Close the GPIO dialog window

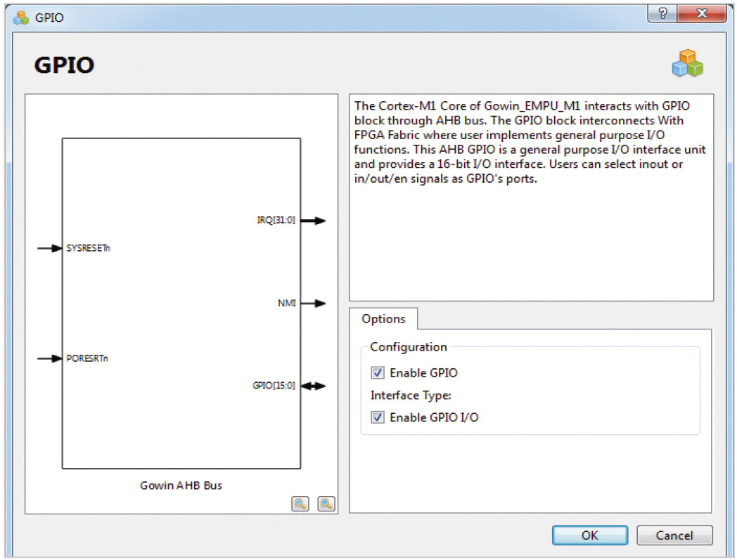coord(700,15)
